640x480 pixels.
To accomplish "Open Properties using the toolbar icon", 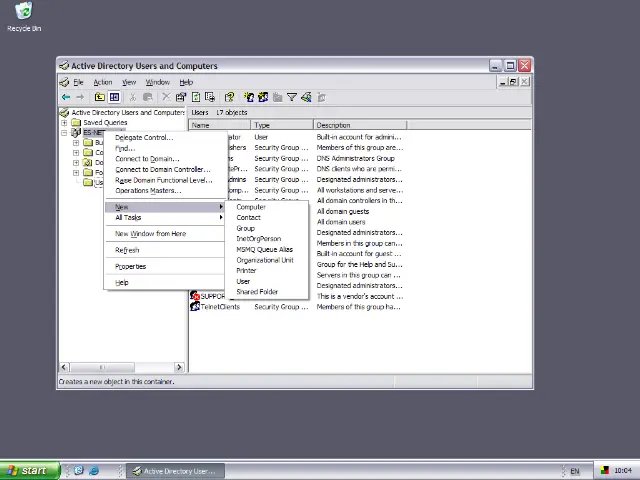I will tap(180, 97).
